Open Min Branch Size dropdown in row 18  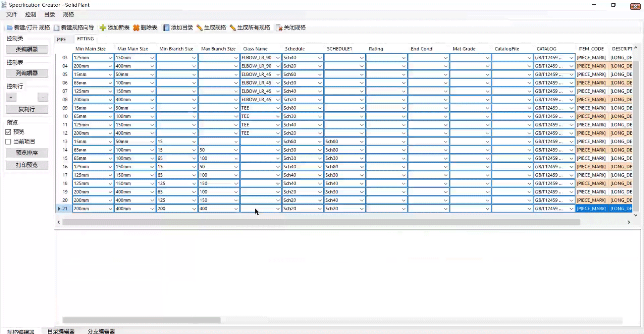pyautogui.click(x=194, y=183)
